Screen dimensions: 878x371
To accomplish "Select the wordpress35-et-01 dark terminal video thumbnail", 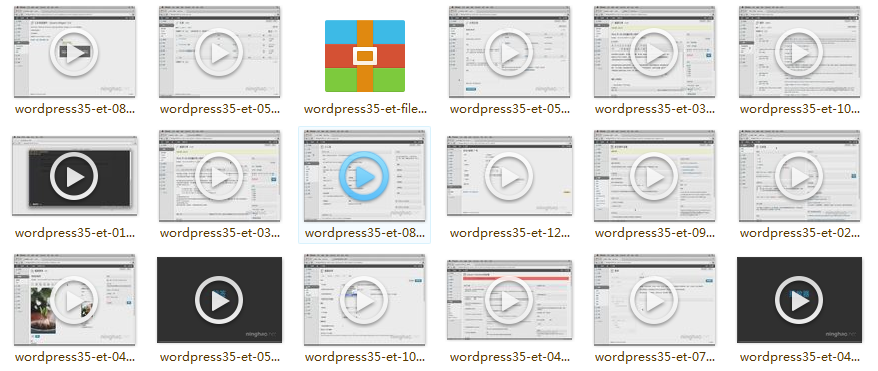I will [74, 176].
